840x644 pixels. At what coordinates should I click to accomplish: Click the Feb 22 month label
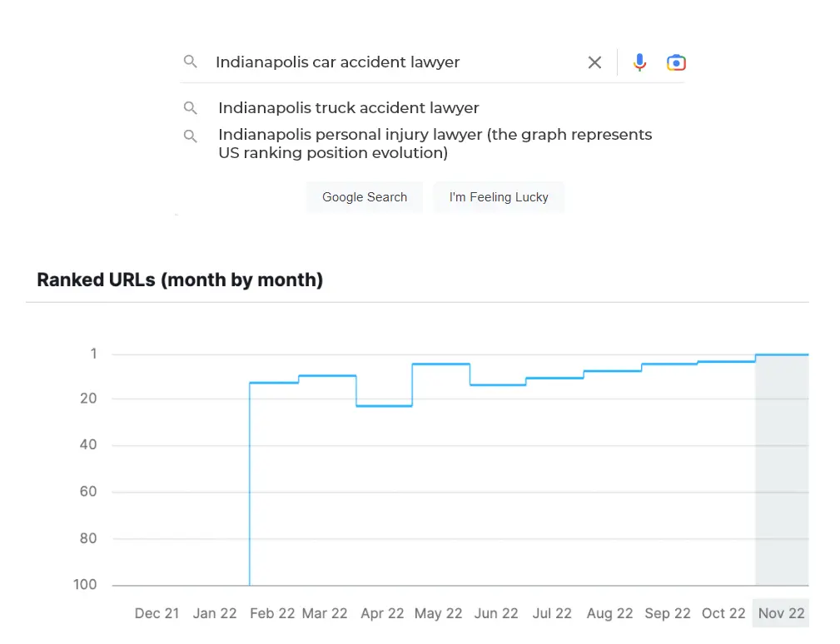[271, 613]
